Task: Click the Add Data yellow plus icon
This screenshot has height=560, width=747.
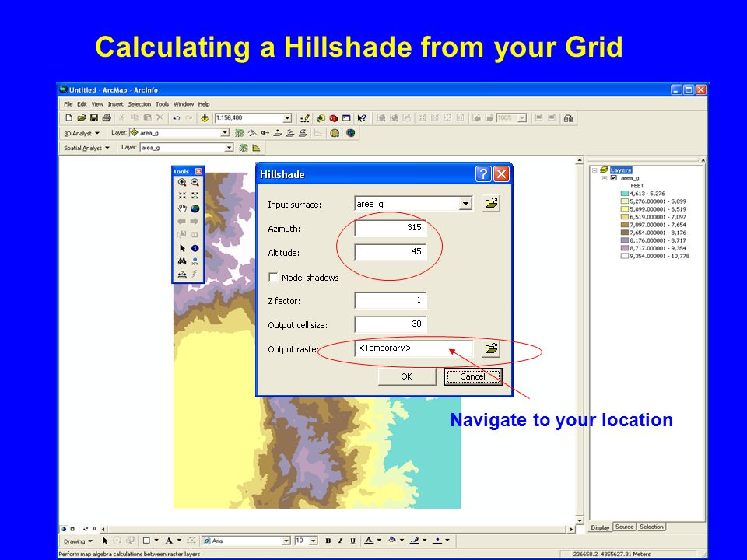Action: pos(205,117)
